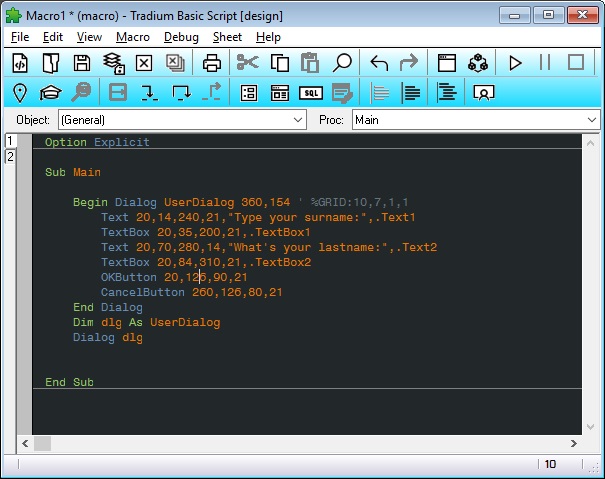Image resolution: width=605 pixels, height=479 pixels.
Task: Click the Step Into debug icon
Action: click(149, 93)
